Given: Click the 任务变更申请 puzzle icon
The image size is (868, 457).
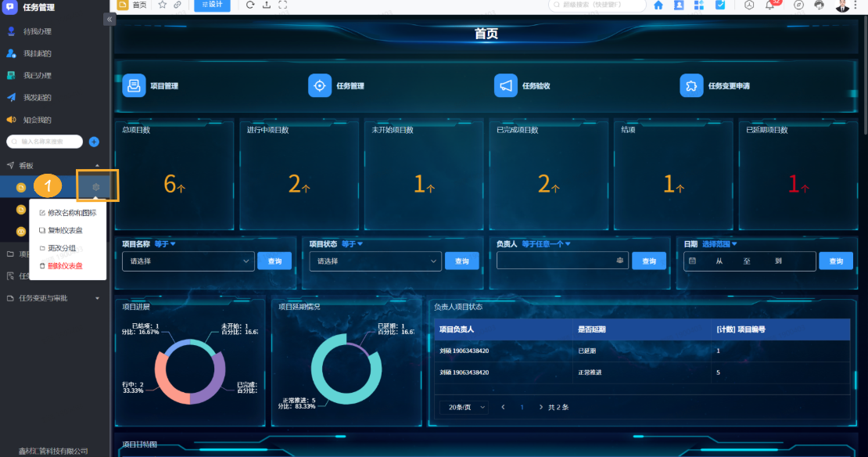Looking at the screenshot, I should click(691, 85).
